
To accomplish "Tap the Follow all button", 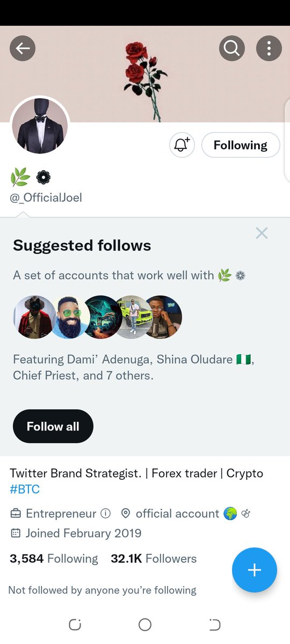I will [x=53, y=426].
